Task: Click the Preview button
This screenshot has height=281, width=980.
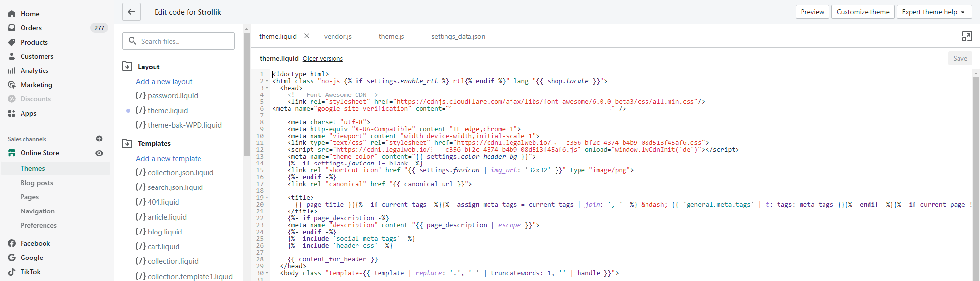Action: point(812,12)
